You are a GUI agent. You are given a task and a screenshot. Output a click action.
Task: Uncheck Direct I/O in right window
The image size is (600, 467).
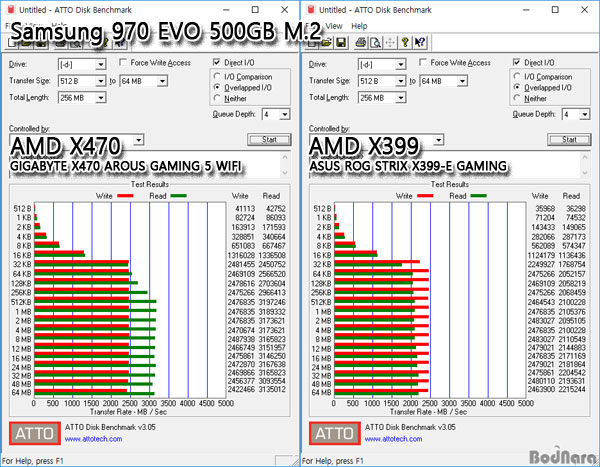pos(518,63)
